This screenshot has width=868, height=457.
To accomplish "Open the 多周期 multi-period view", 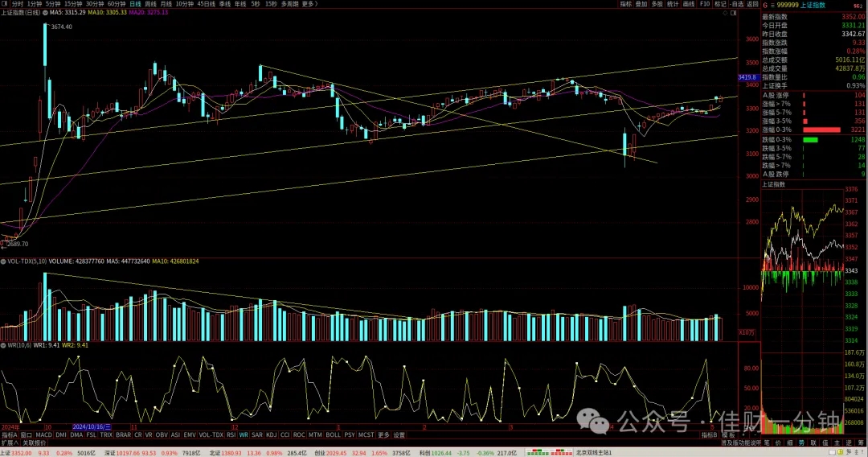I will [x=289, y=4].
